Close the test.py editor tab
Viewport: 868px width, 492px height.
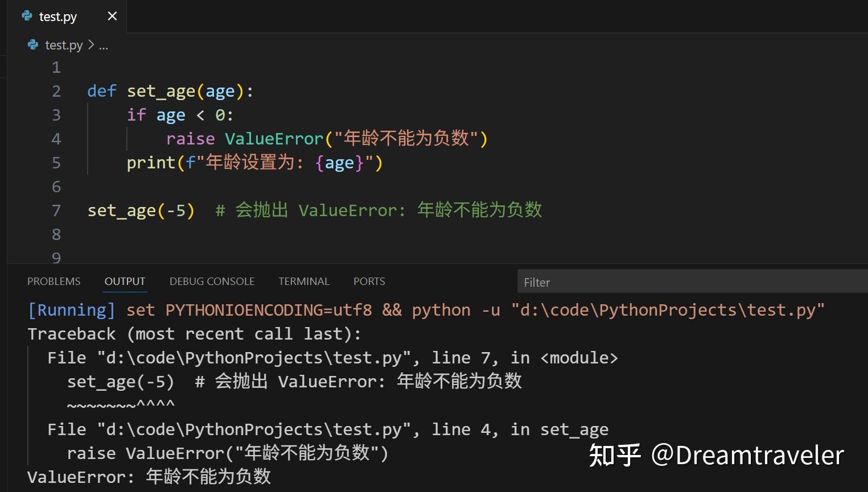(x=112, y=16)
